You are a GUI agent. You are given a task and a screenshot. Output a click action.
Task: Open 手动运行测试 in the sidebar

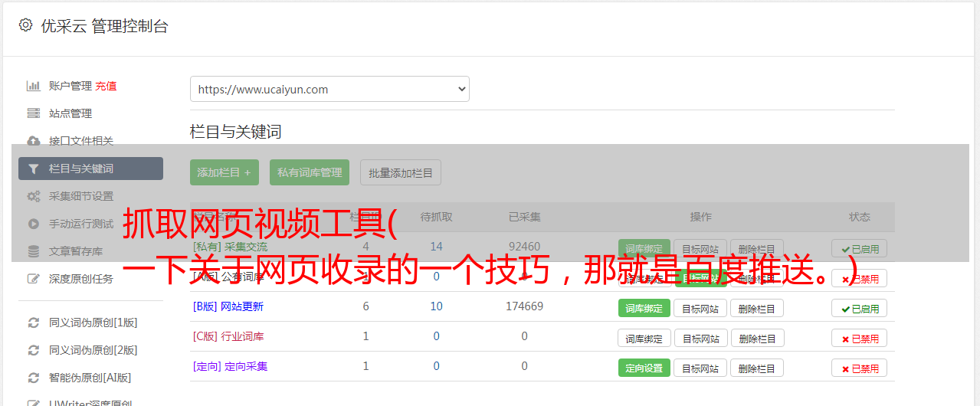coord(81,224)
